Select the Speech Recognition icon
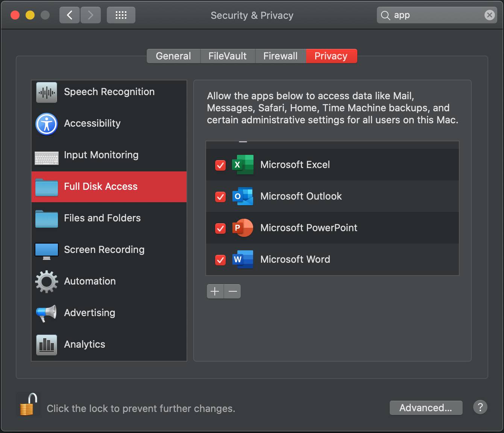504x433 pixels. pyautogui.click(x=46, y=92)
